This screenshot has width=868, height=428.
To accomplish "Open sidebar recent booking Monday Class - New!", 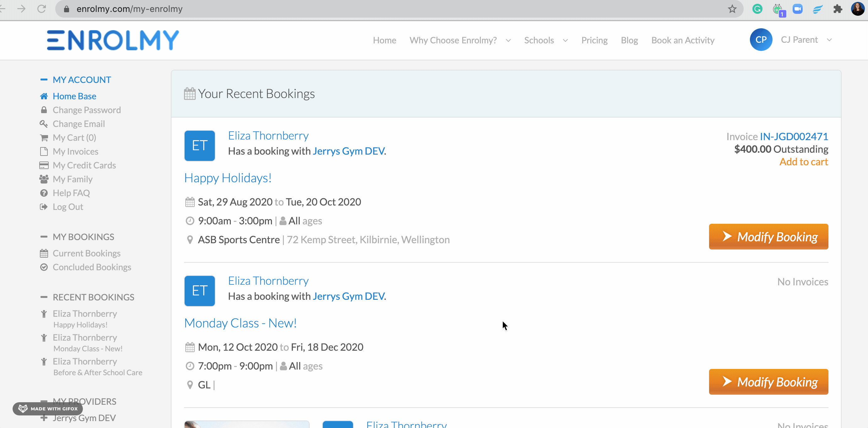I will tap(88, 349).
